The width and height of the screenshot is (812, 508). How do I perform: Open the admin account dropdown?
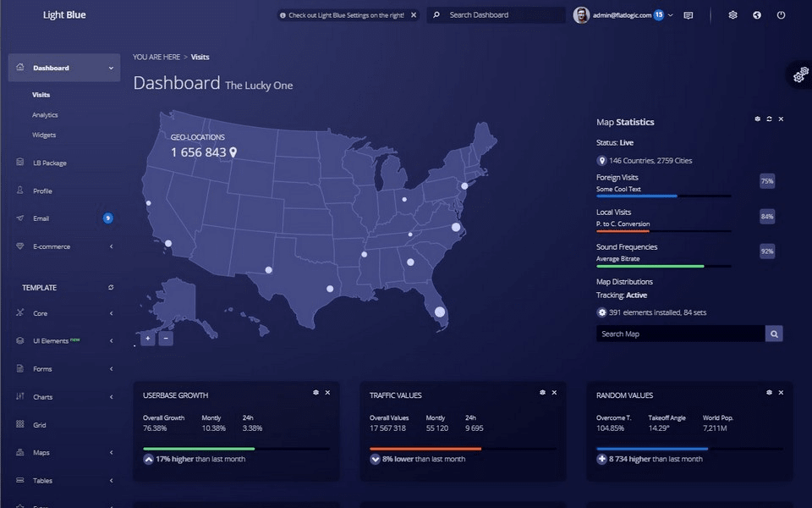(x=670, y=15)
